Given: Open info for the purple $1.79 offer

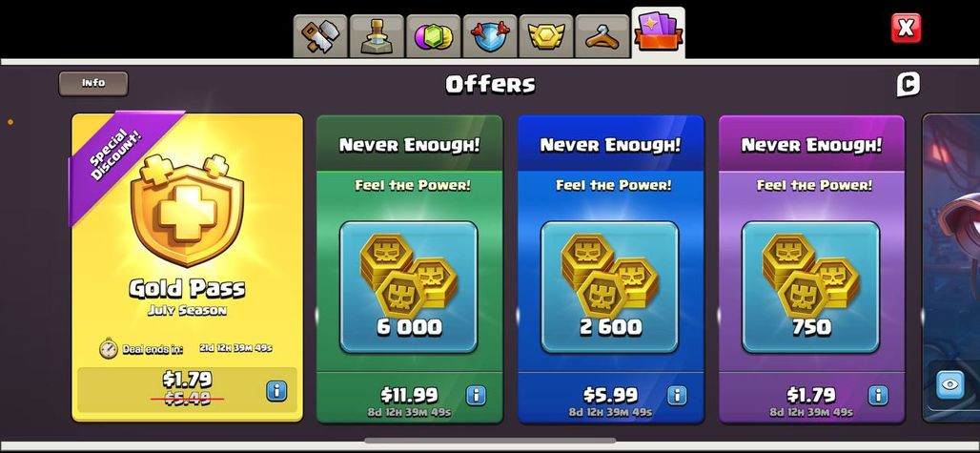Looking at the screenshot, I should click(x=878, y=395).
